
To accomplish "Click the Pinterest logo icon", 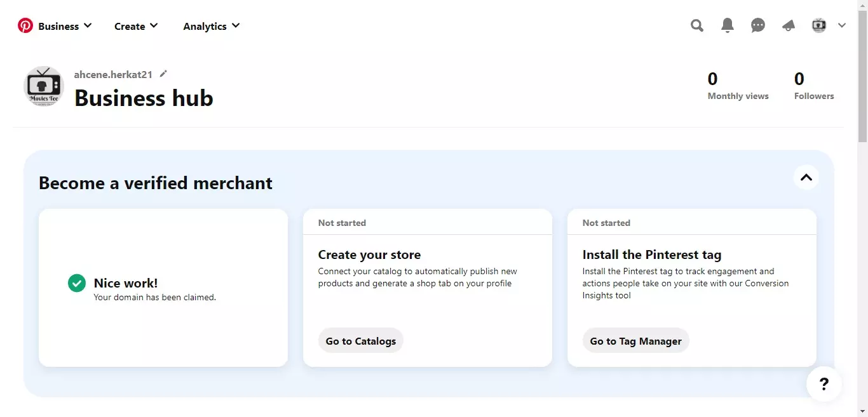I will [x=25, y=26].
